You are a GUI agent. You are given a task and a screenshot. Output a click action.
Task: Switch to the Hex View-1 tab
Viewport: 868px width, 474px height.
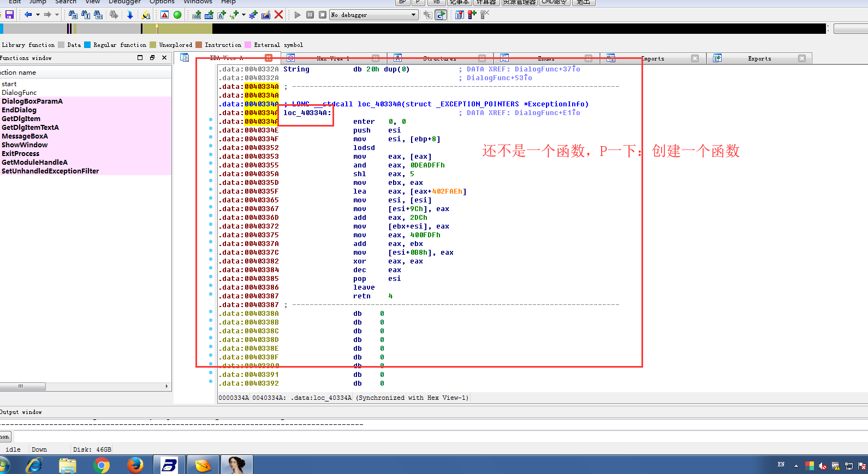point(333,58)
